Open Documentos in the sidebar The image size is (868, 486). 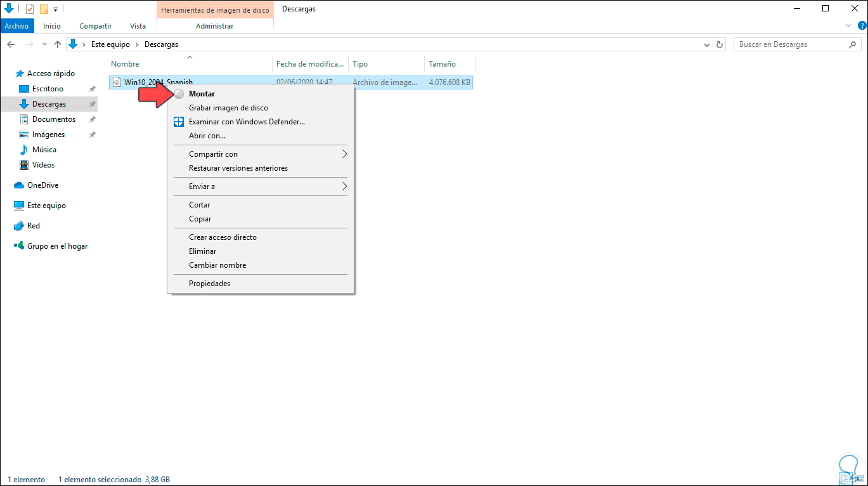click(x=54, y=119)
